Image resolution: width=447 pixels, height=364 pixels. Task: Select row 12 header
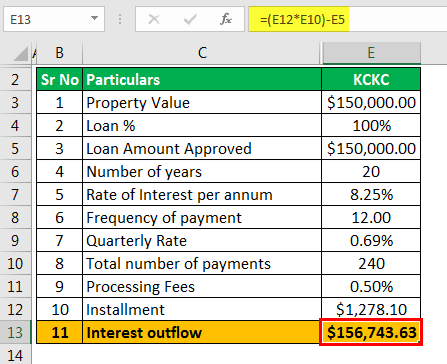pyautogui.click(x=15, y=309)
